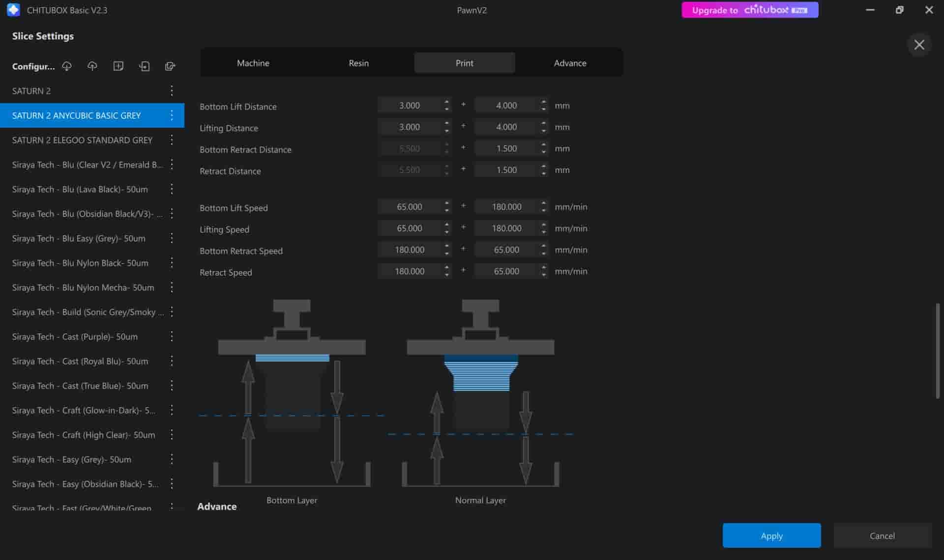
Task: Close the Slice Settings panel
Action: click(919, 45)
